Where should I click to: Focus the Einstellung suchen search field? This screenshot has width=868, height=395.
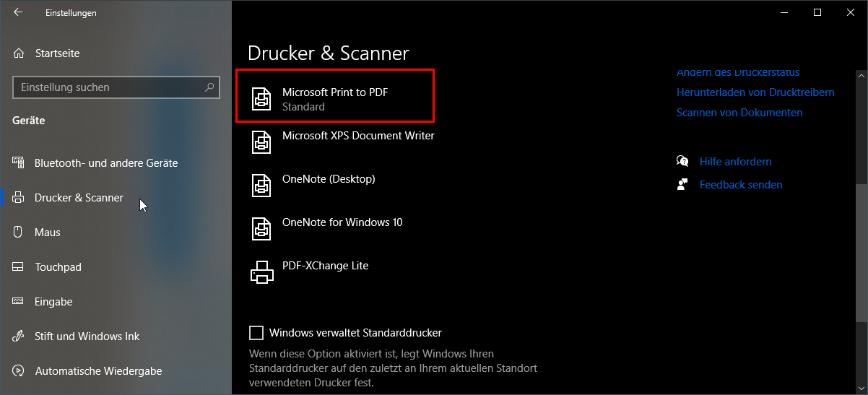pyautogui.click(x=108, y=87)
